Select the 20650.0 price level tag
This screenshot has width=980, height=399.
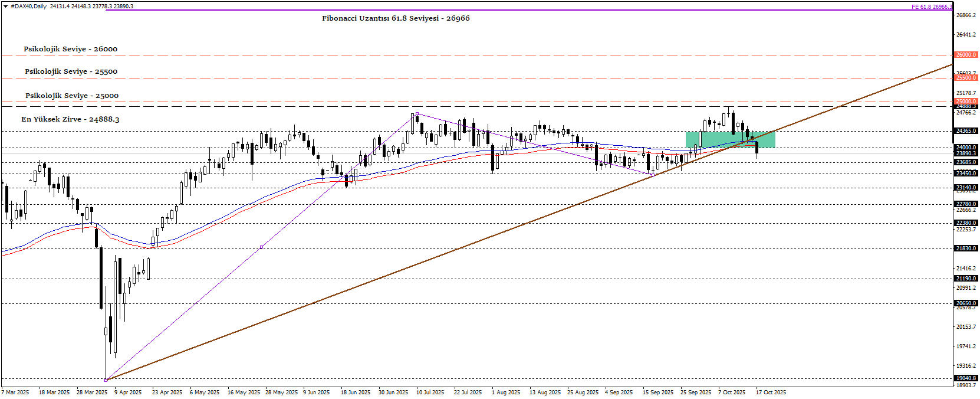pos(966,303)
